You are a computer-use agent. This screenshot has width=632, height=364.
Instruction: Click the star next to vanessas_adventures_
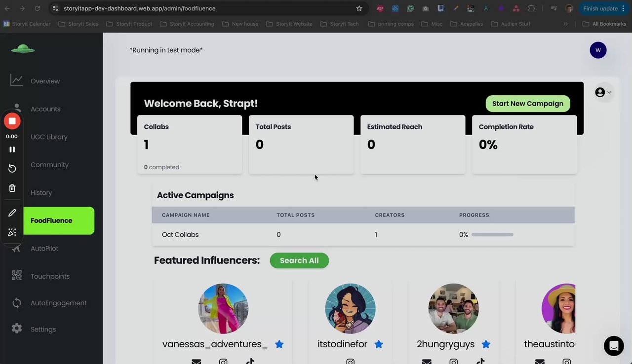click(x=279, y=344)
